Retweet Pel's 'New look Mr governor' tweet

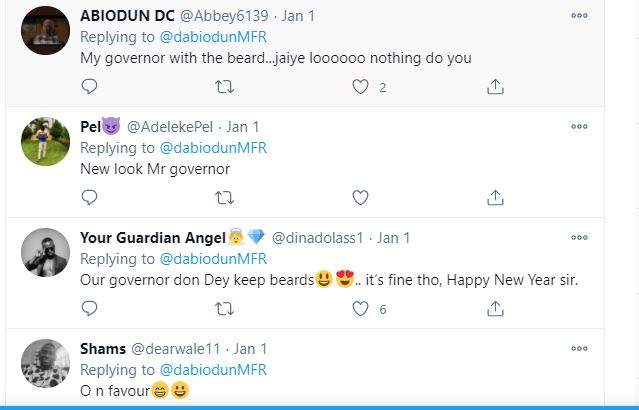[x=225, y=198]
